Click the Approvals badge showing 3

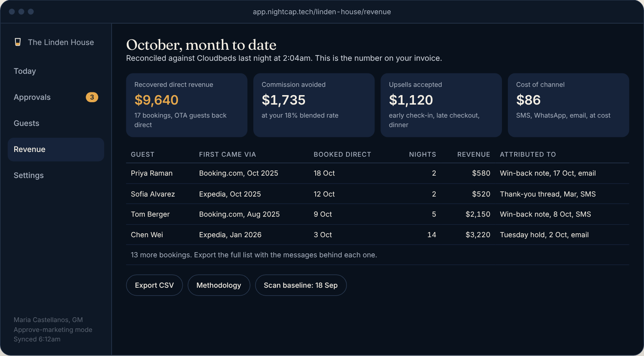coord(92,97)
